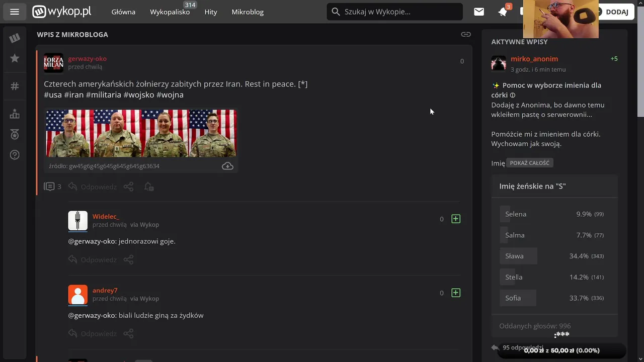Upvote Widelec_ comment plus button
Screen dimensions: 644x362
[x=456, y=219]
